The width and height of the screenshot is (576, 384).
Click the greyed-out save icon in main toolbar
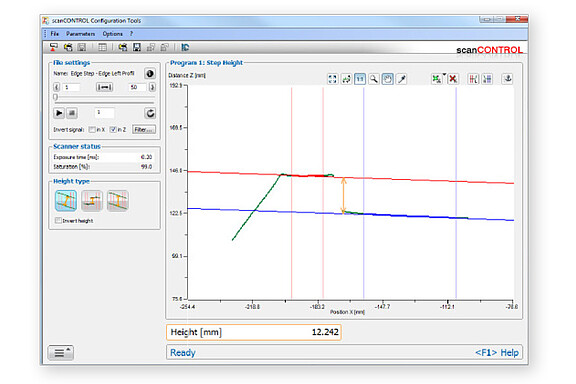pyautogui.click(x=82, y=47)
